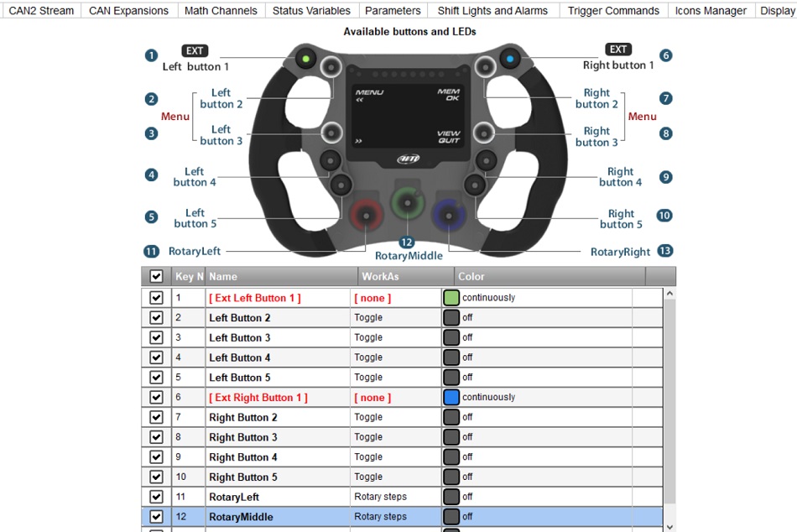Screen dimensions: 797x532
Task: Open the color swatch for Left Button 5
Action: [451, 377]
